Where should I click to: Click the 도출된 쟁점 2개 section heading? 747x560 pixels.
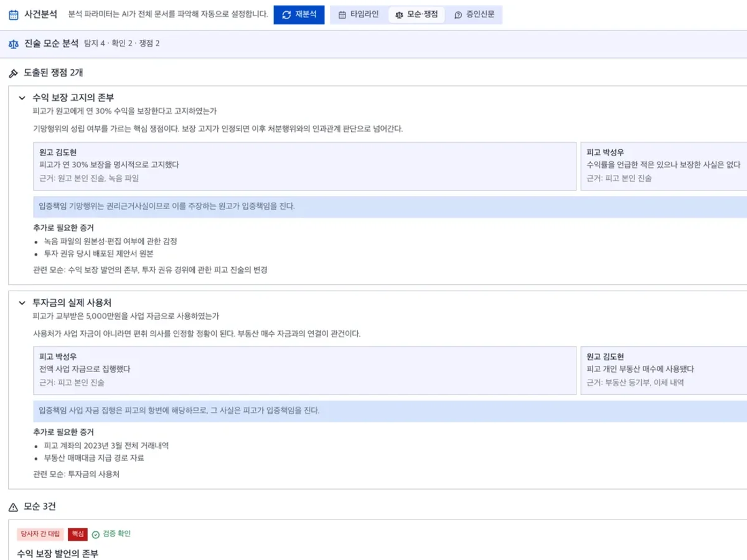click(54, 73)
